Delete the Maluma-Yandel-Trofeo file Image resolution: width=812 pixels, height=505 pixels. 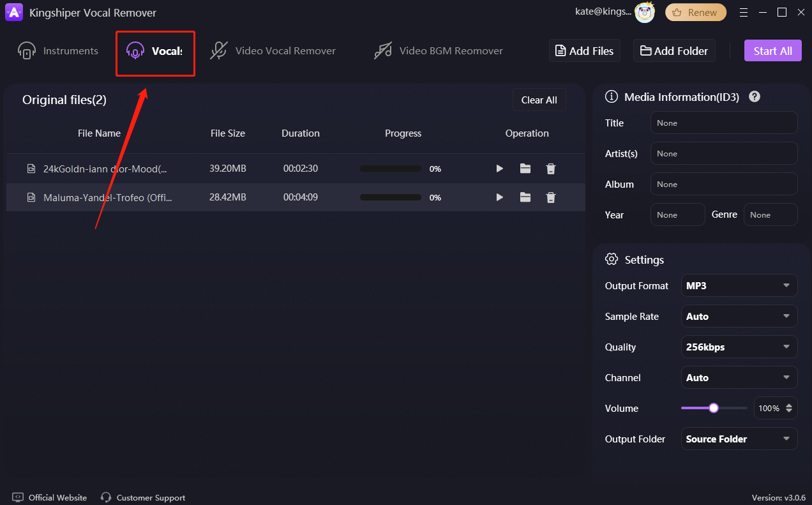pos(551,197)
